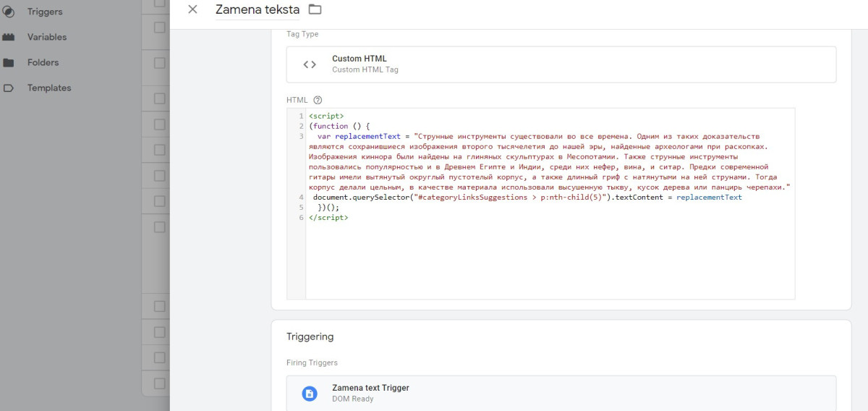868x411 pixels.
Task: Open the HTML field help icon
Action: (318, 100)
